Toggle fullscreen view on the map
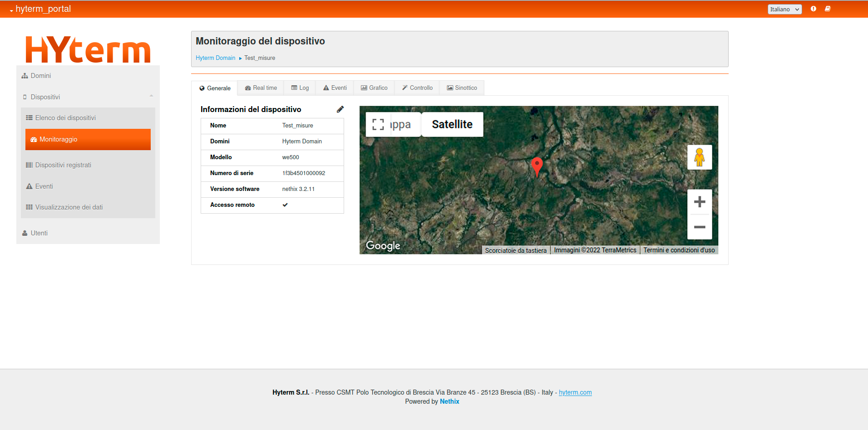Viewport: 868px width, 430px height. (x=378, y=124)
